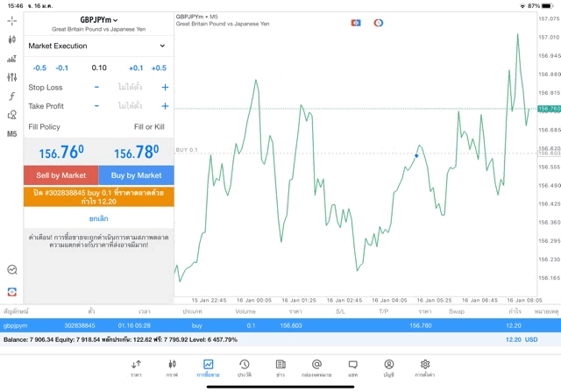Change chart type via candlestick icon
561x392 pixels.
pyautogui.click(x=11, y=39)
